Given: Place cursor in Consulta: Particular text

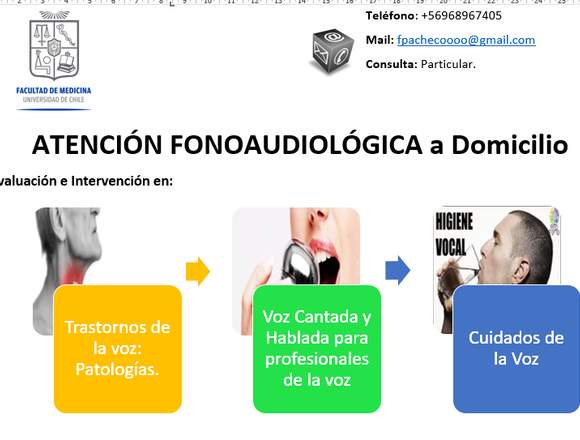Looking at the screenshot, I should [421, 64].
